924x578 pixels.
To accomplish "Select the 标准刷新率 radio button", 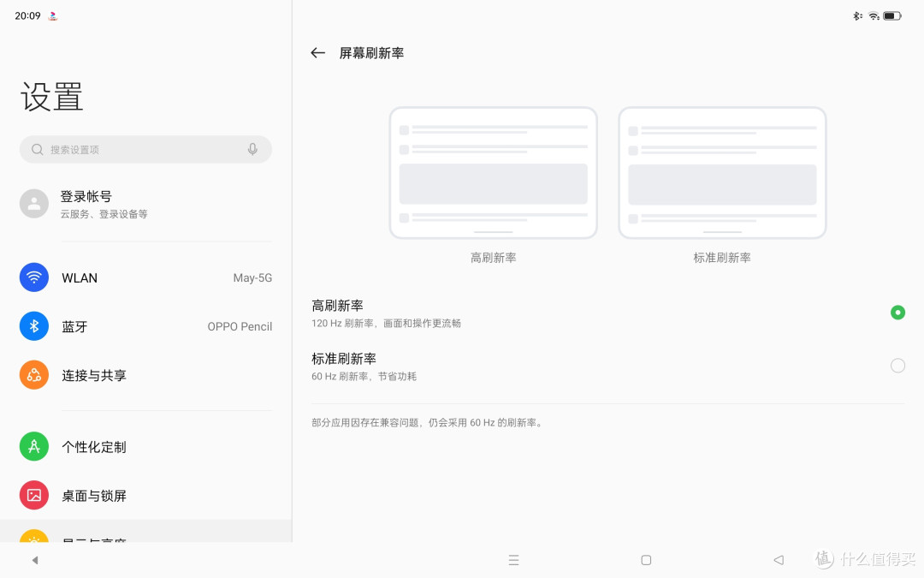I will (x=897, y=366).
